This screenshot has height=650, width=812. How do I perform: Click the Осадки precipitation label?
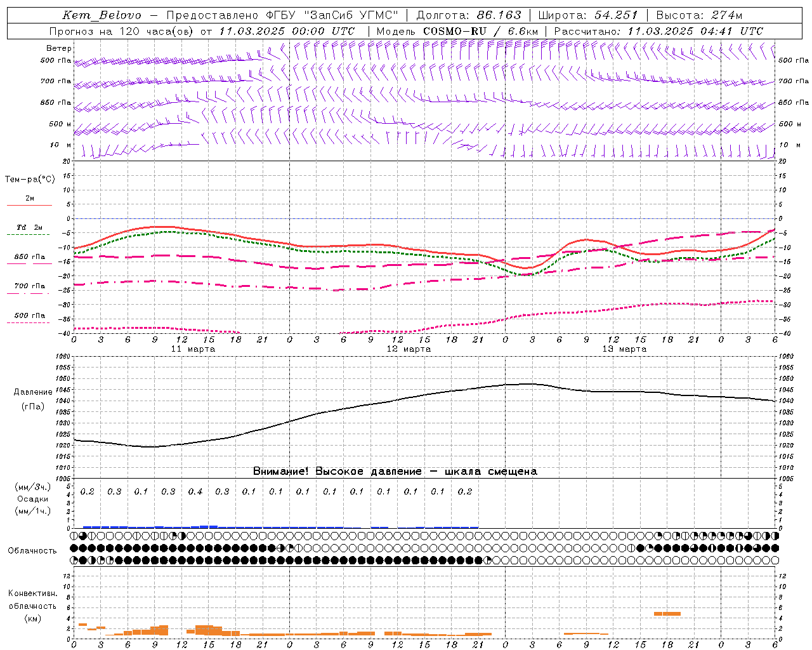click(x=33, y=499)
